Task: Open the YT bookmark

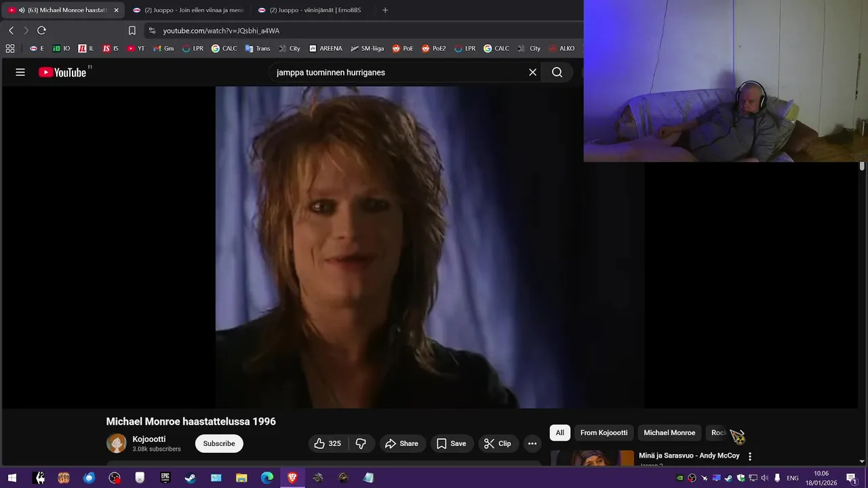Action: pos(136,48)
